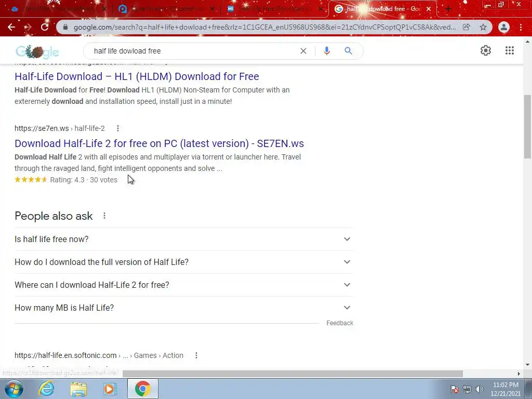The image size is (532, 399).
Task: Close the Half-Life Free Download tab
Action: click(320, 9)
